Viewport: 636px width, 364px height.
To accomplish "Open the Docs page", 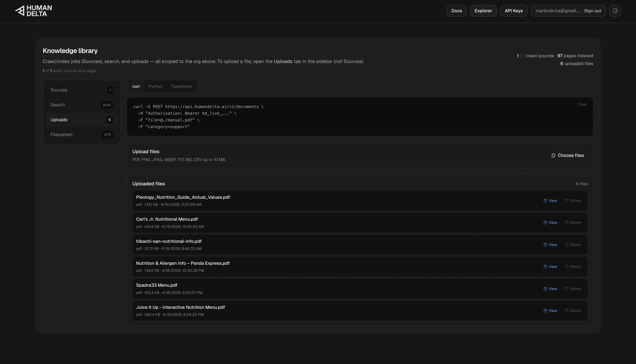I will pos(457,11).
